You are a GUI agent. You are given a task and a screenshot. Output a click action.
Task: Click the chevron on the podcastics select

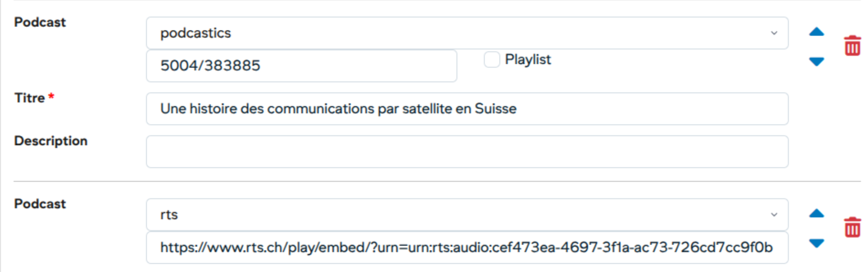pyautogui.click(x=774, y=33)
